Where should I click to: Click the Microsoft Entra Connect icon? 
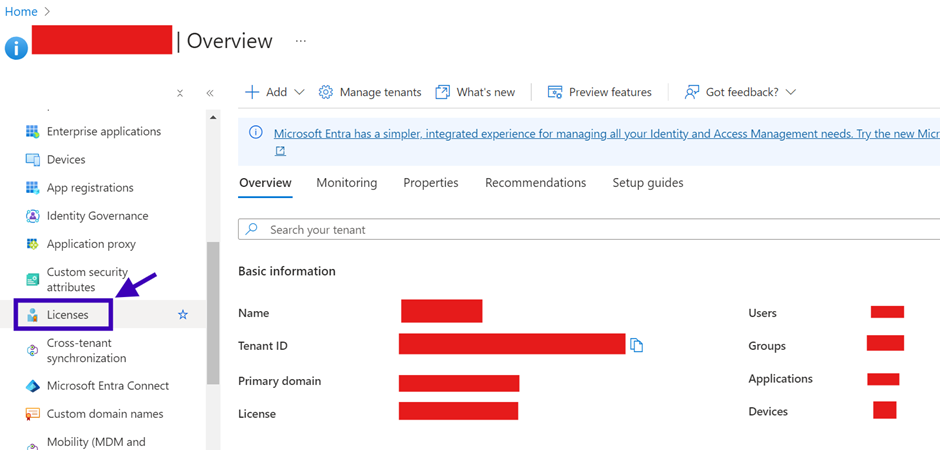pyautogui.click(x=32, y=386)
